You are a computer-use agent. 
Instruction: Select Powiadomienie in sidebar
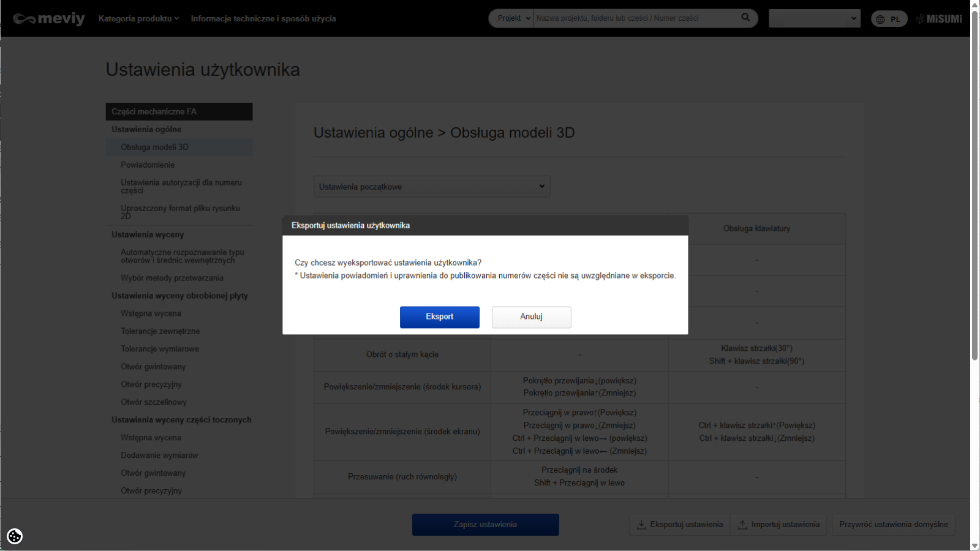[x=148, y=165]
